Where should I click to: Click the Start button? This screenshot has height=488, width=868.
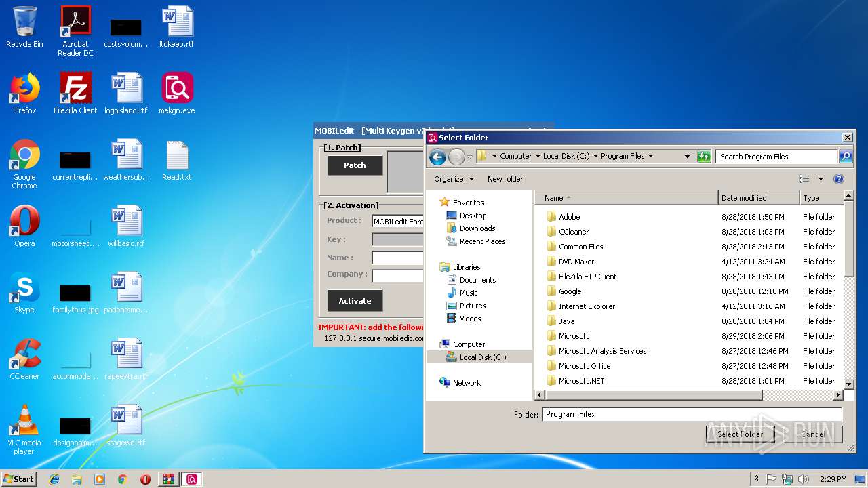(19, 479)
